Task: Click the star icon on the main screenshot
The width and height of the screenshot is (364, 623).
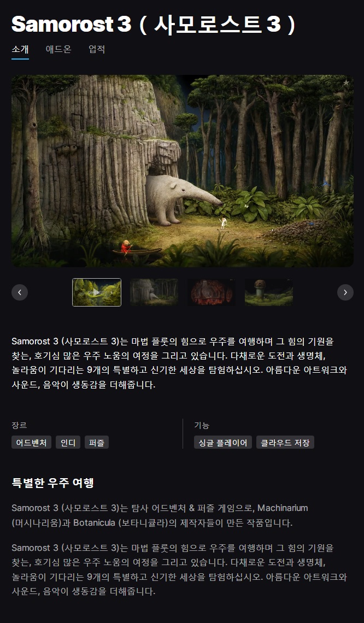Action: coord(346,83)
